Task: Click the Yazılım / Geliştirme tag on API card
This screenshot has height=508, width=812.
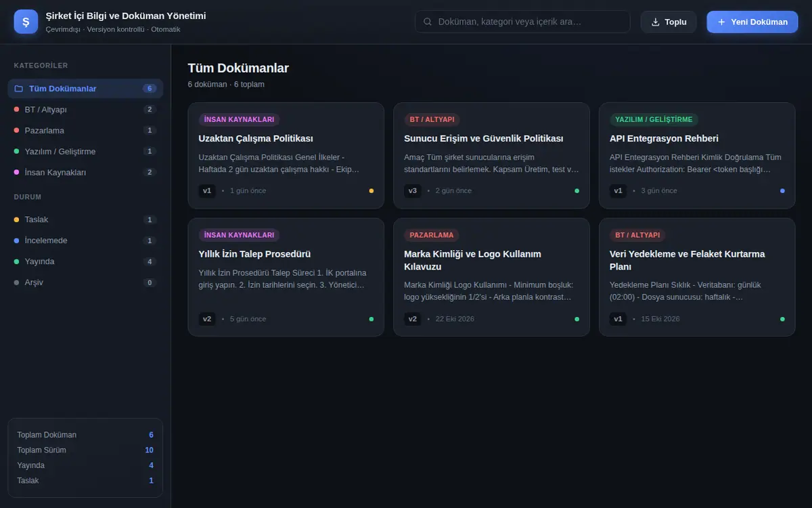Action: (x=654, y=120)
